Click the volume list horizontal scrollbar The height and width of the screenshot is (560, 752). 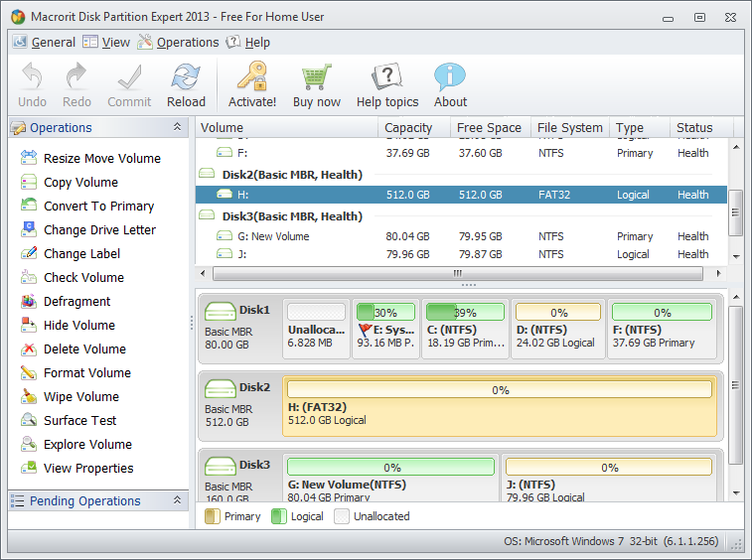(x=458, y=273)
